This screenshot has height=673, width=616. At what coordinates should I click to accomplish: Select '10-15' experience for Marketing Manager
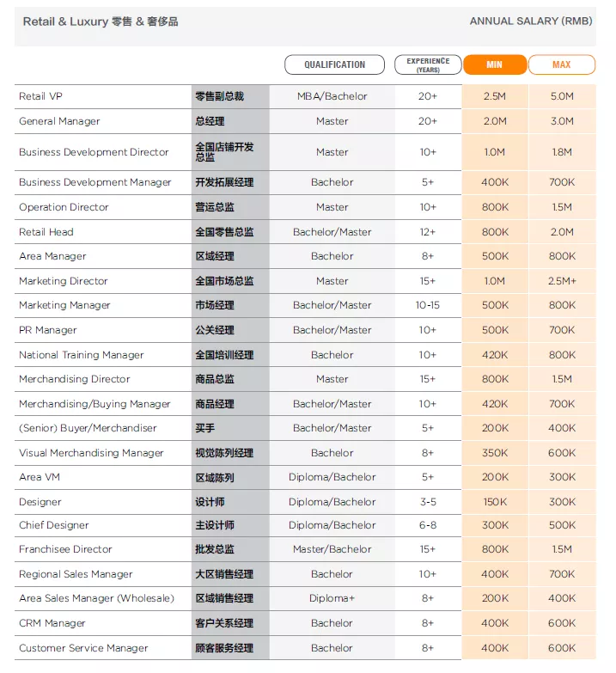(427, 305)
